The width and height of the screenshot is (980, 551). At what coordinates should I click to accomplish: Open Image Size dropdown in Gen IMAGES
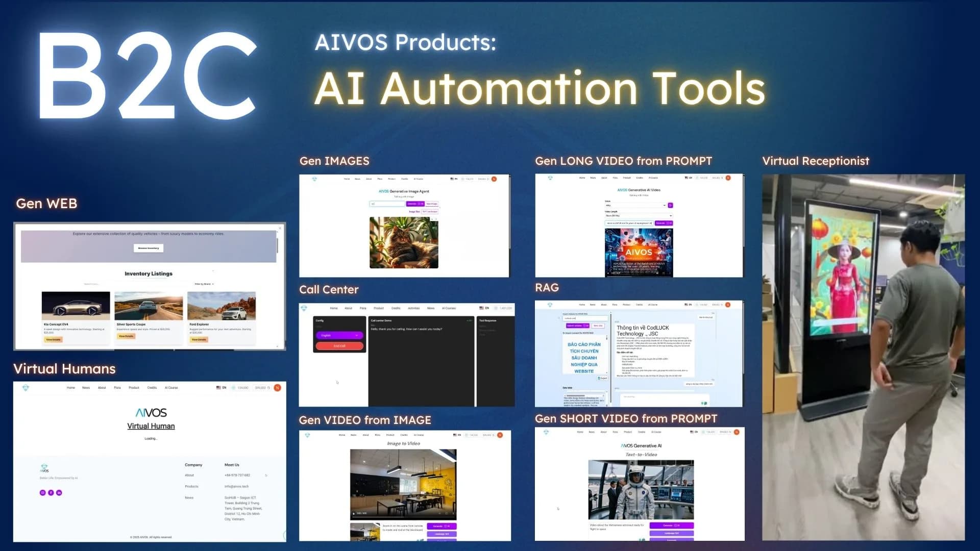tap(430, 212)
